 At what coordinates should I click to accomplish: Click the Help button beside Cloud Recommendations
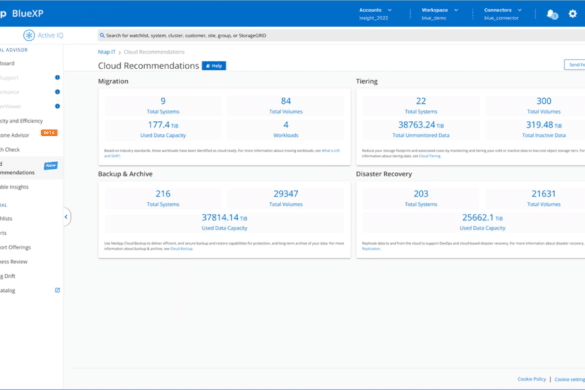click(x=214, y=66)
